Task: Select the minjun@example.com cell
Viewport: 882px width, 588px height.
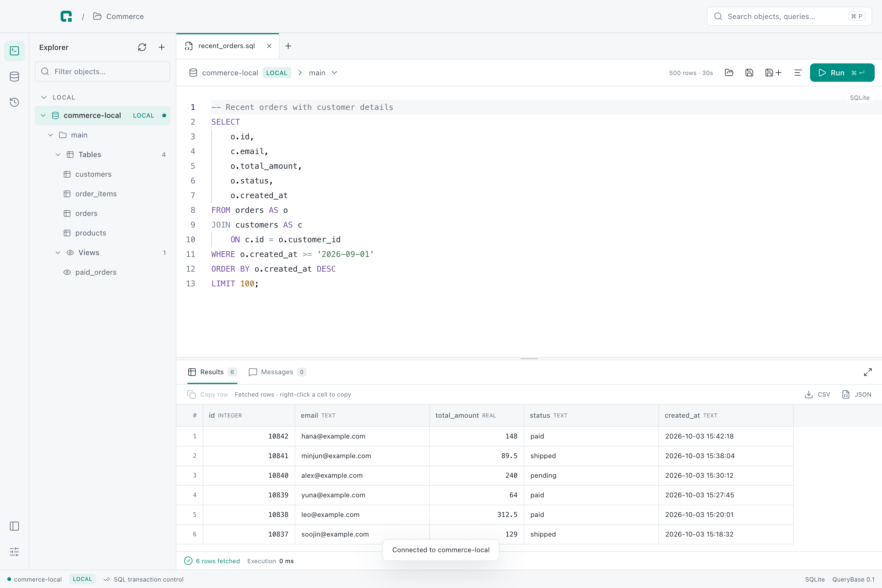Action: (362, 456)
